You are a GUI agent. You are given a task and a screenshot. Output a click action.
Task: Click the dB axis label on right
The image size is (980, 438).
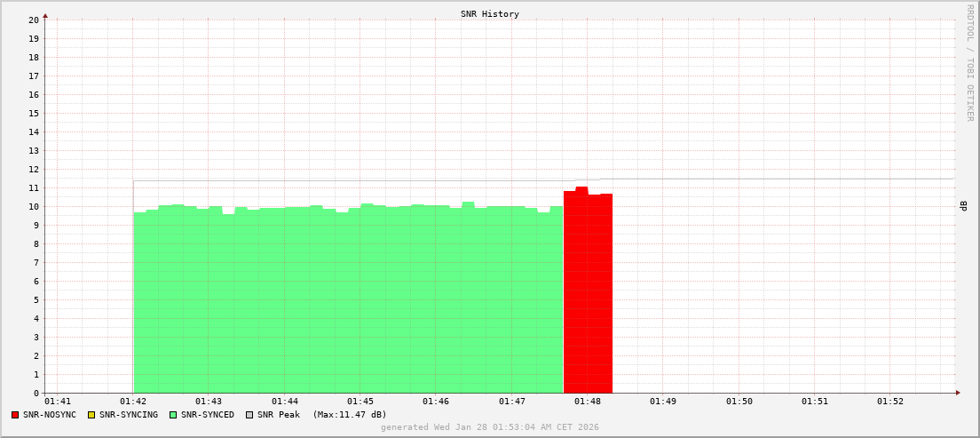click(x=964, y=206)
